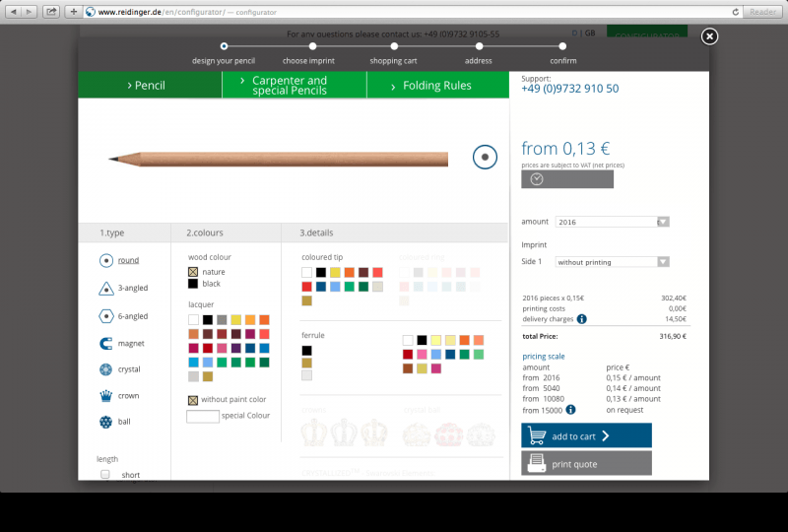
Task: Pick the black lacquer swatch
Action: [208, 320]
